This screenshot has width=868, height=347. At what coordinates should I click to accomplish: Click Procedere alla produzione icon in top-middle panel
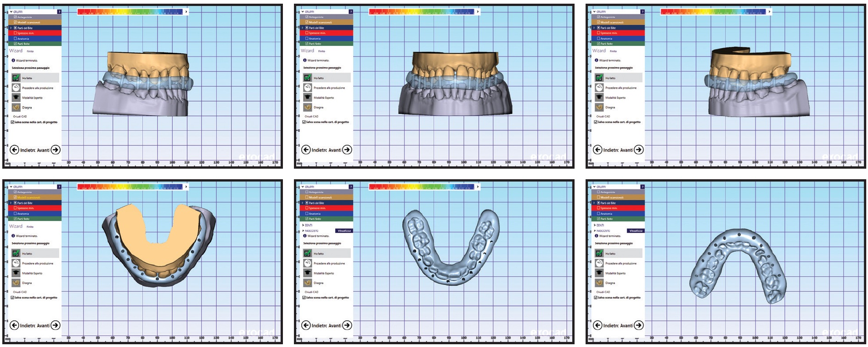click(x=308, y=88)
